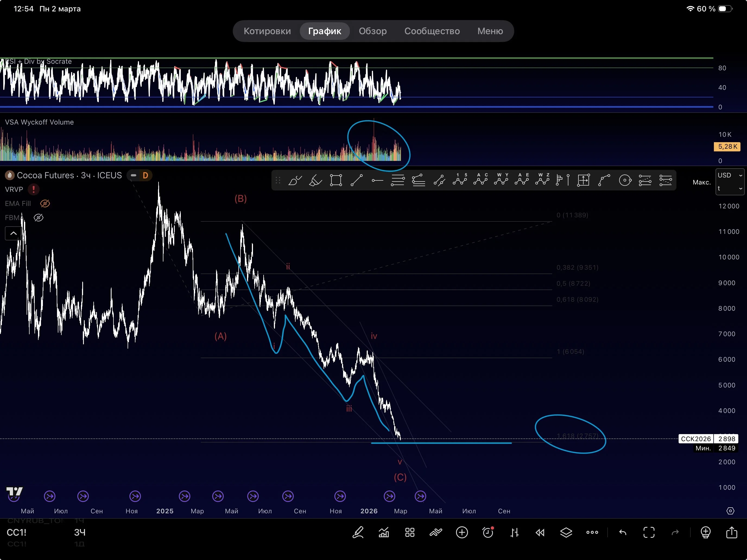Select the Trend Line tool
The width and height of the screenshot is (747, 560).
357,180
